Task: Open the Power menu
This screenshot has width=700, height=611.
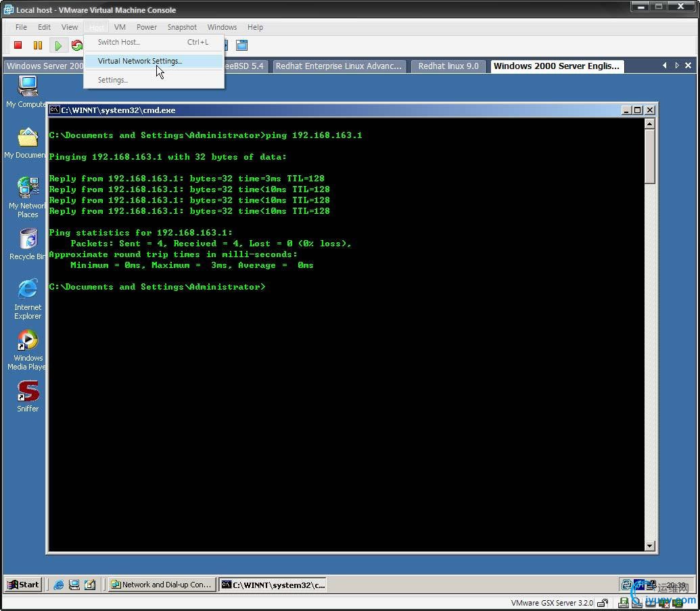Action: [x=147, y=27]
